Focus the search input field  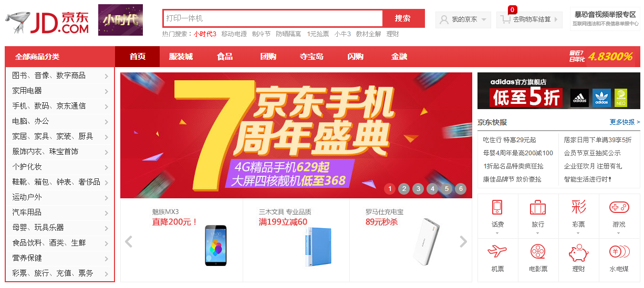pos(273,18)
